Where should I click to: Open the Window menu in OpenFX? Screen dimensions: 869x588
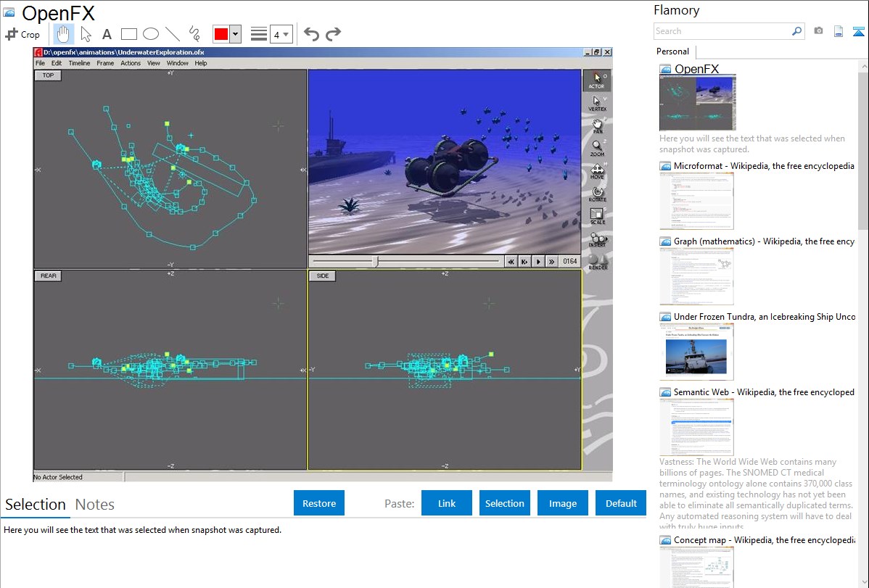coord(177,63)
